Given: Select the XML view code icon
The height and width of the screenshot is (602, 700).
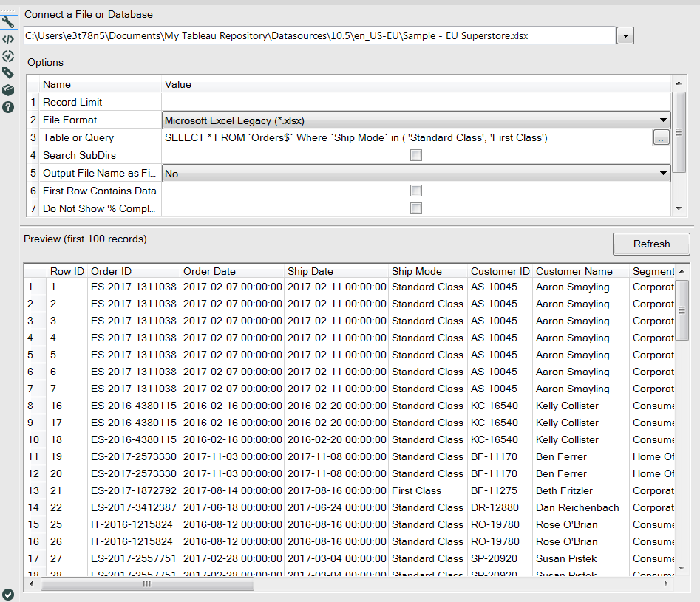Looking at the screenshot, I should coord(9,38).
